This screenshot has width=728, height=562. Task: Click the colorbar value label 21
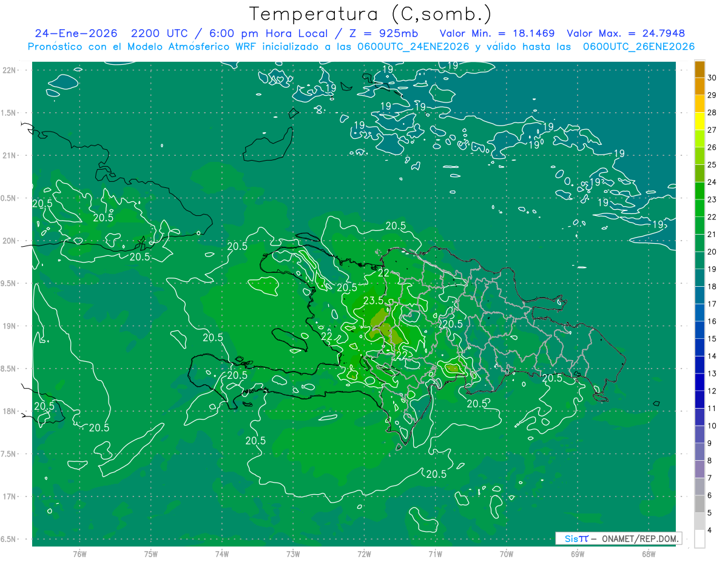[x=712, y=234]
